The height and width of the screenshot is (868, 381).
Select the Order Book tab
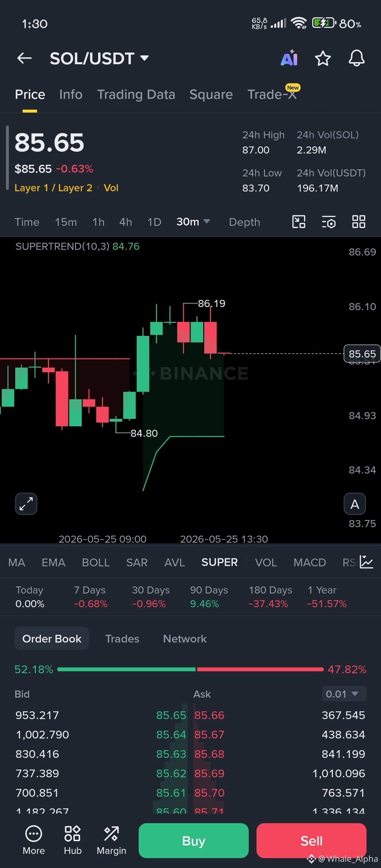(x=52, y=639)
